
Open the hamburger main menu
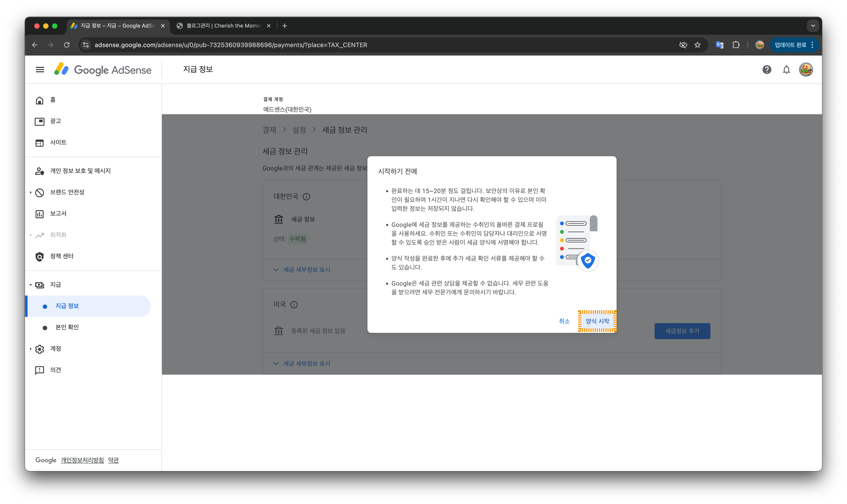coord(40,70)
